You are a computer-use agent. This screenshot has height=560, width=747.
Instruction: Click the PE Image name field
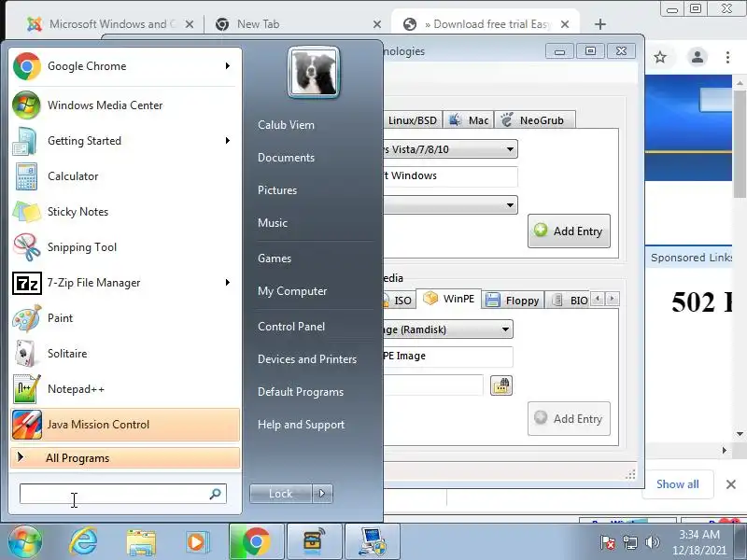click(x=448, y=357)
